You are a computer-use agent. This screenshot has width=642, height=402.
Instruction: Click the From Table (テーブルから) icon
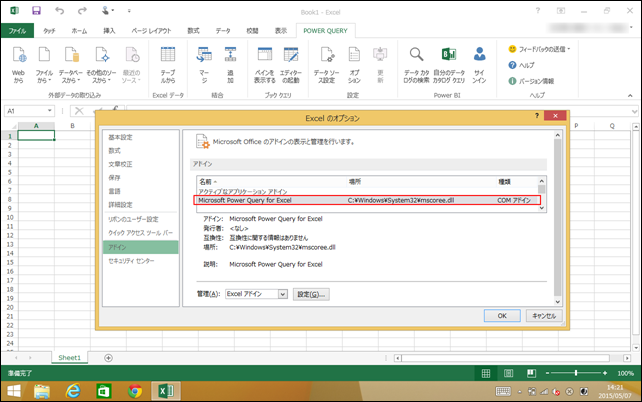(x=168, y=54)
